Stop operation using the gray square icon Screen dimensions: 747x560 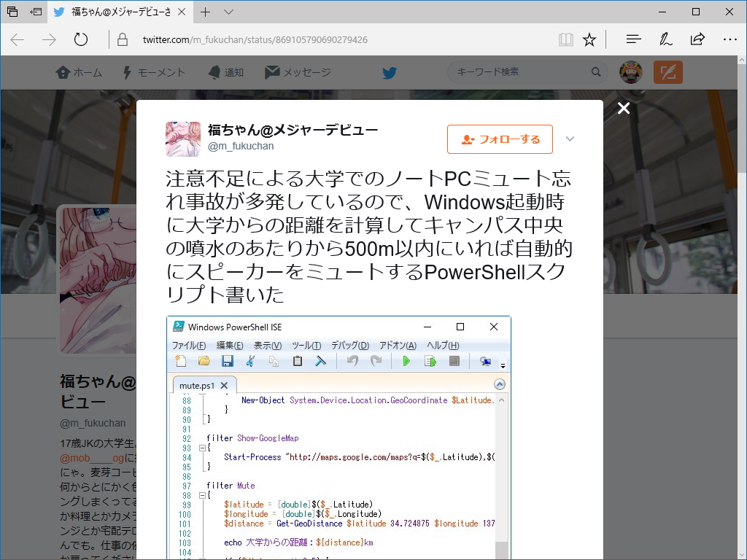coord(455,361)
